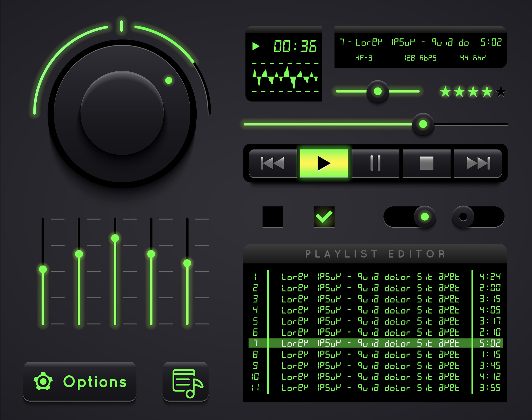Uncheck the green checkmark checkbox

(x=324, y=217)
